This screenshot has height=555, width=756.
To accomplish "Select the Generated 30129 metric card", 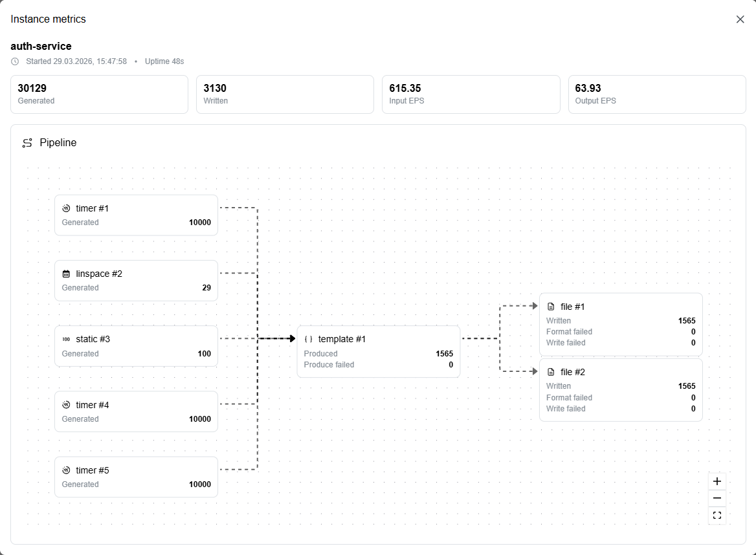I will pyautogui.click(x=99, y=94).
